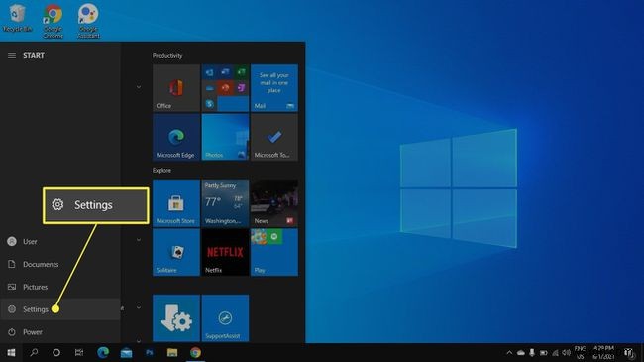Image resolution: width=644 pixels, height=362 pixels.
Task: Open the taskbar clock and date
Action: pos(603,352)
